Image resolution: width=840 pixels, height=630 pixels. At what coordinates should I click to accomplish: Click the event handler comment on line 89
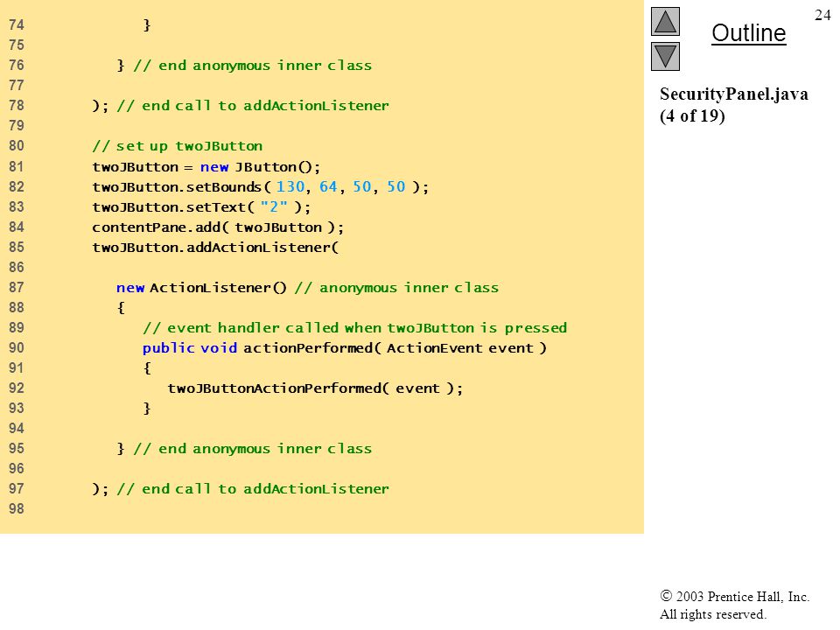(354, 328)
